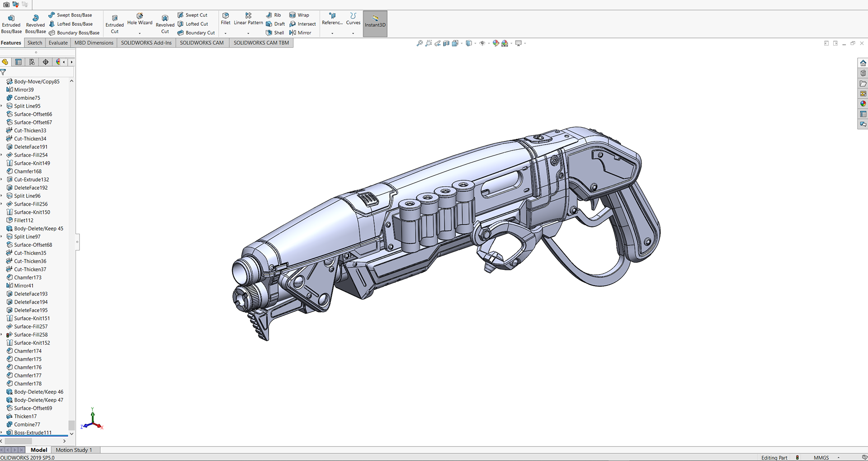Open the Design Library pane icon
This screenshot has height=461, width=868.
pos(863,73)
